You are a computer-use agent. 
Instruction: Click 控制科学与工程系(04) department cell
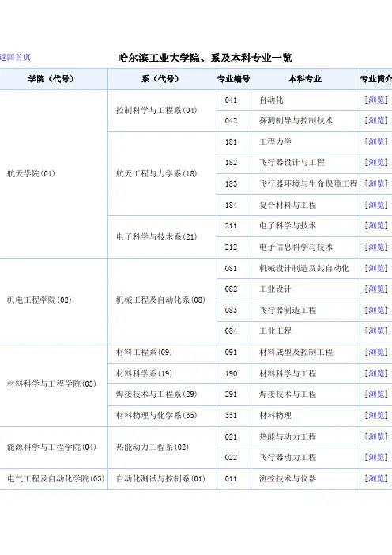click(162, 111)
